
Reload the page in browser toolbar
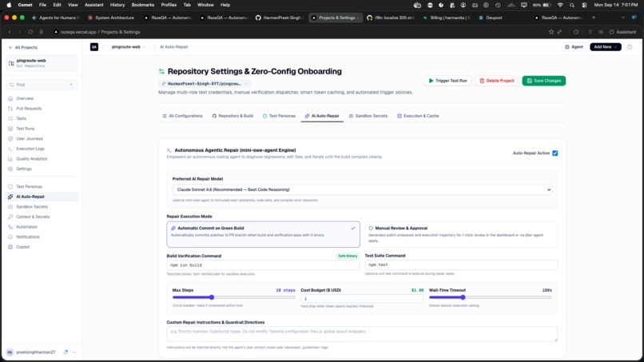point(30,32)
